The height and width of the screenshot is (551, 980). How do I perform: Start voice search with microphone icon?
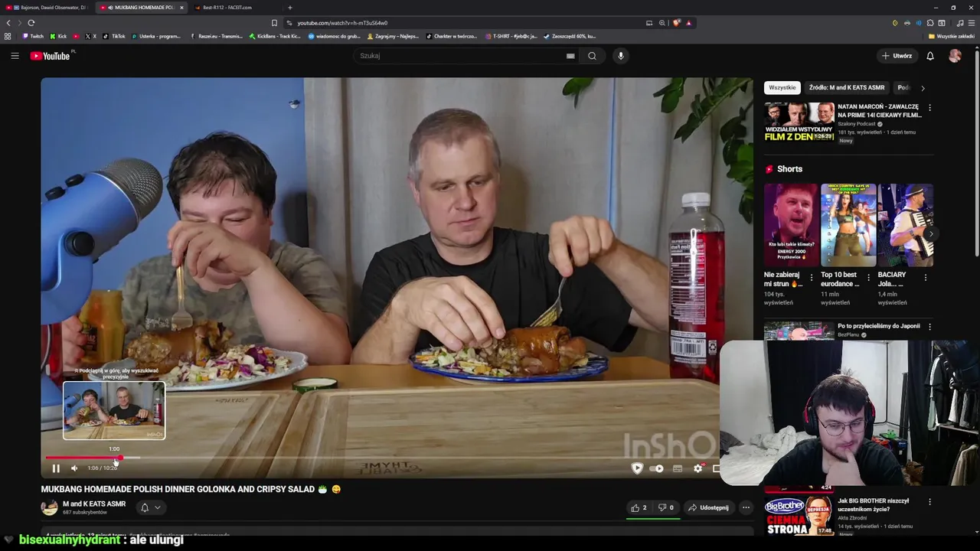621,56
